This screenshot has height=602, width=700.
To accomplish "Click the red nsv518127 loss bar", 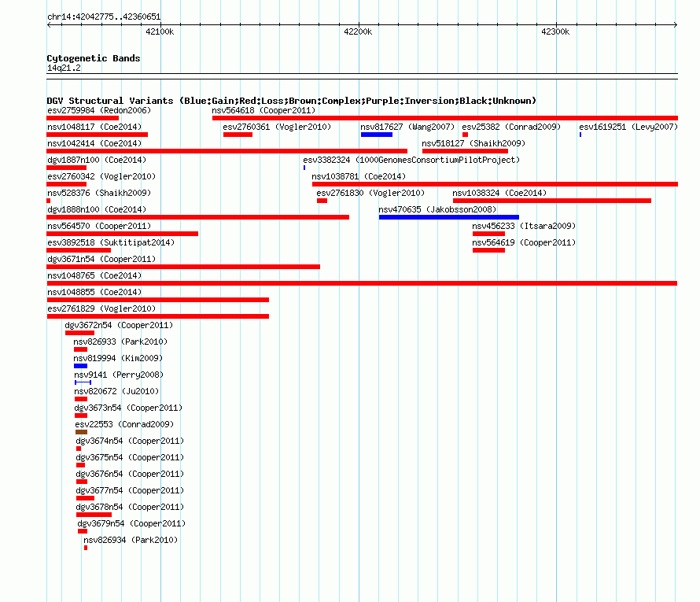I will click(x=465, y=151).
